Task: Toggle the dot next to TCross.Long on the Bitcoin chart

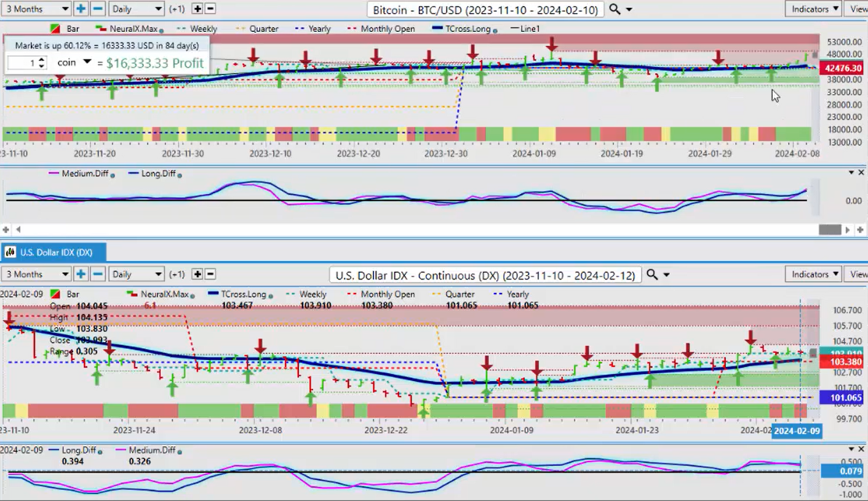Action: click(x=496, y=30)
